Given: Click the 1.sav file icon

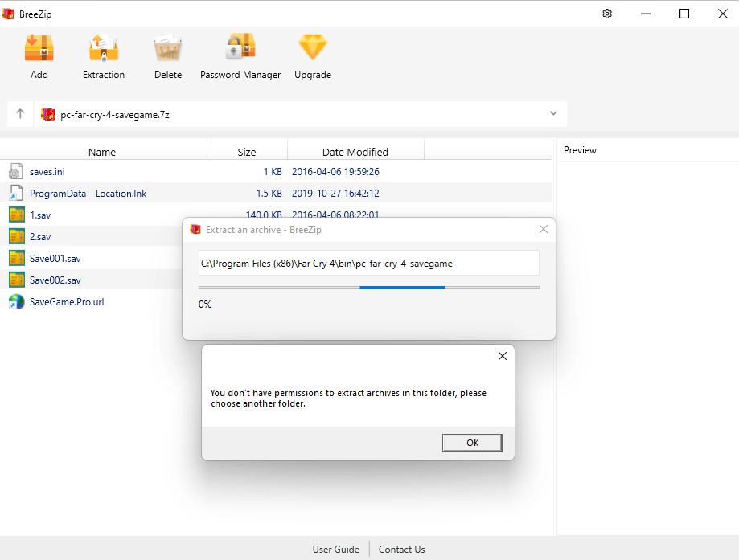Looking at the screenshot, I should coord(16,215).
